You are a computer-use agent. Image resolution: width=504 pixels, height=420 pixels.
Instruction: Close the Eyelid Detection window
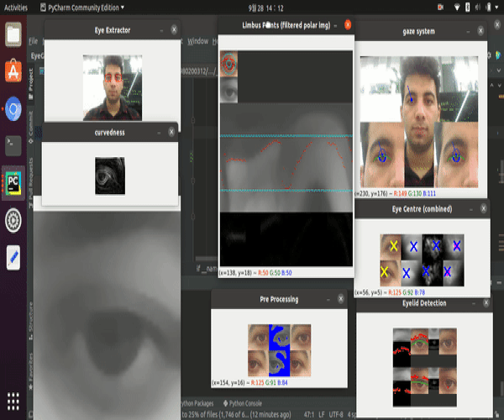[486, 302]
